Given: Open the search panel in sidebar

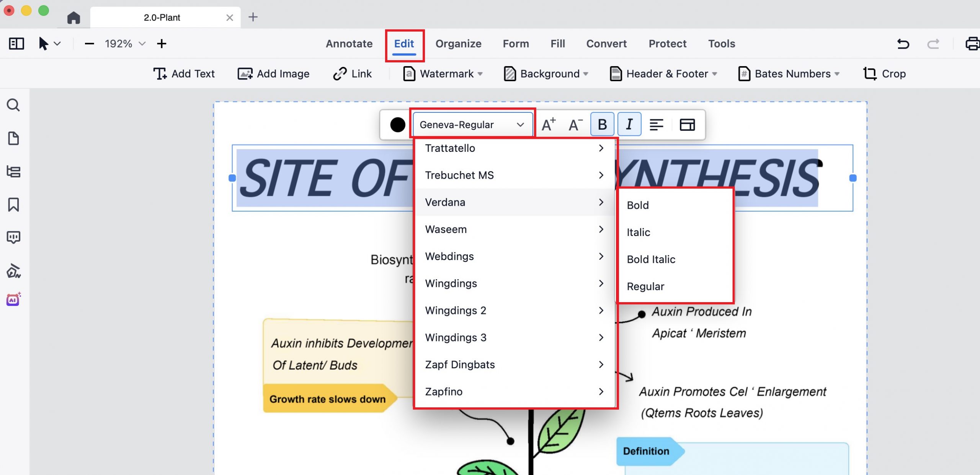Looking at the screenshot, I should click(x=14, y=105).
